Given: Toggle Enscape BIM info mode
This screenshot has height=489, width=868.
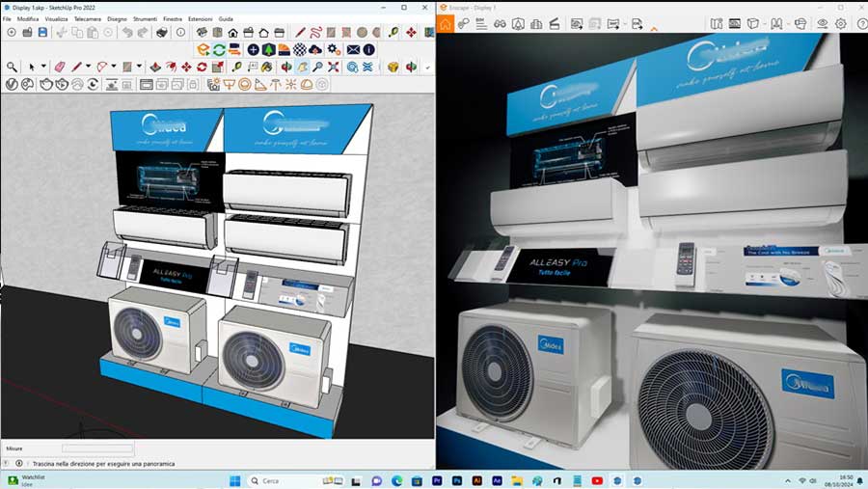Looking at the screenshot, I should (481, 24).
